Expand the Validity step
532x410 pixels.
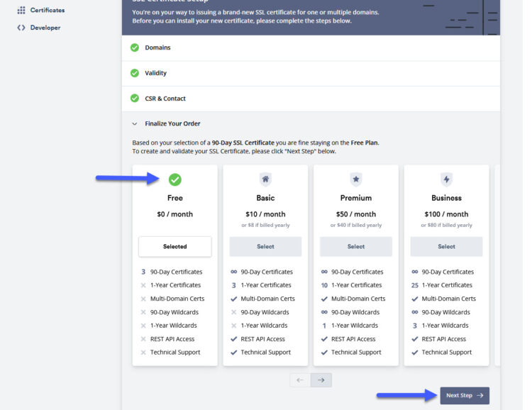[311, 73]
